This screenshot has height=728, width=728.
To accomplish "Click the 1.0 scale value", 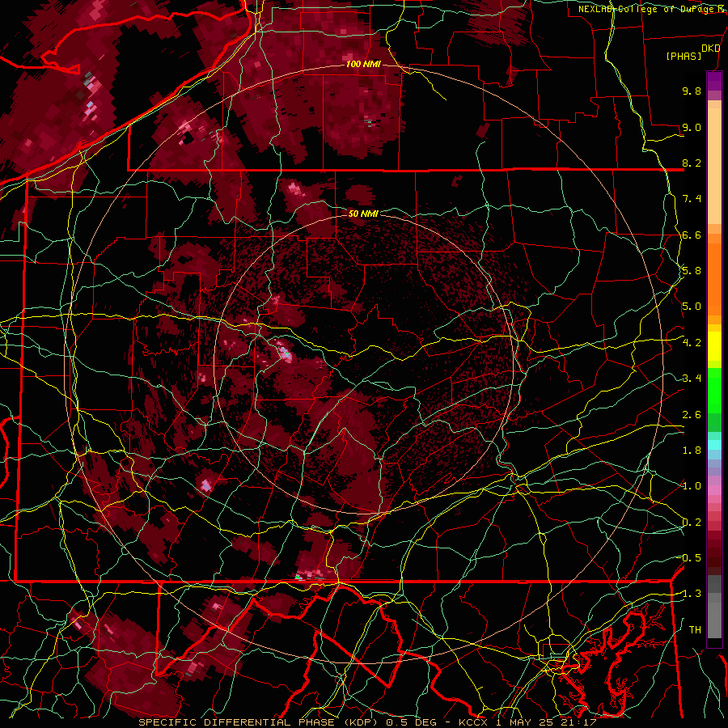I will [x=692, y=486].
